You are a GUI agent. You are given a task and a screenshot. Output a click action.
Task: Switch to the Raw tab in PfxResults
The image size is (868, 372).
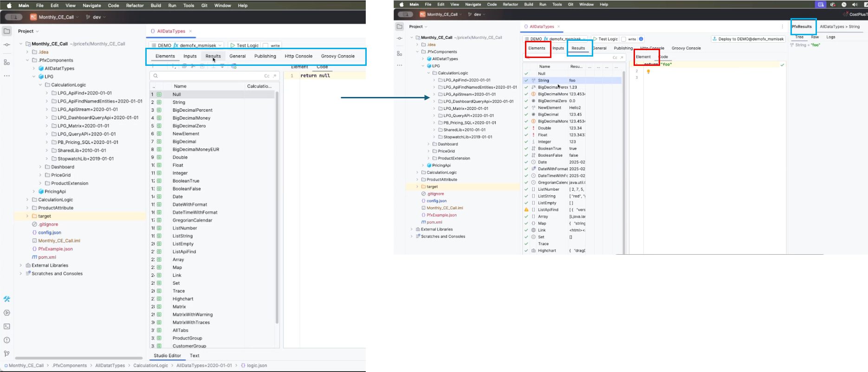point(815,37)
